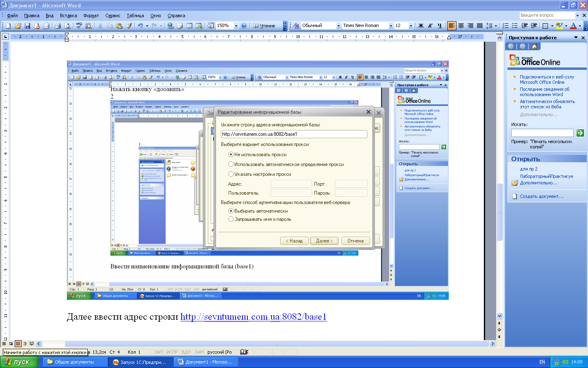588x368 pixels.
Task: Justify the paragraph text
Action: click(x=480, y=26)
